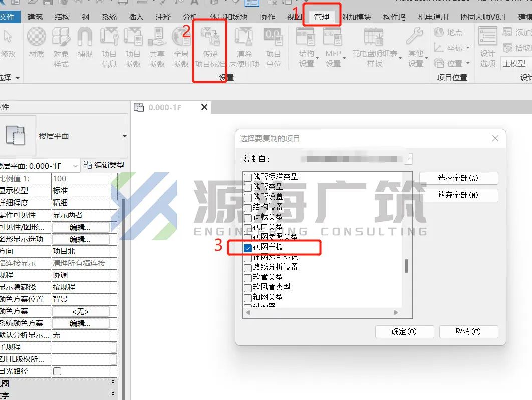Open the 附加模块 ribbon tab
The height and width of the screenshot is (400, 532).
[x=356, y=17]
